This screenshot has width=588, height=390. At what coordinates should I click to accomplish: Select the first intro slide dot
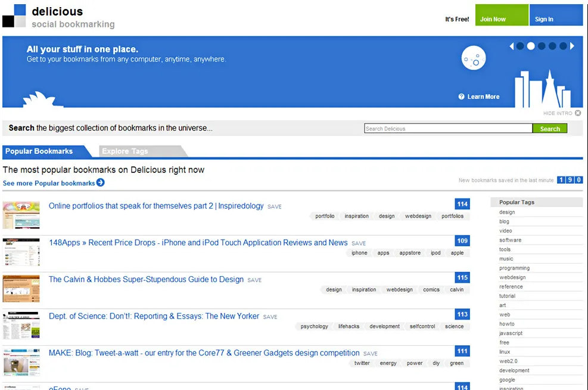(x=520, y=46)
